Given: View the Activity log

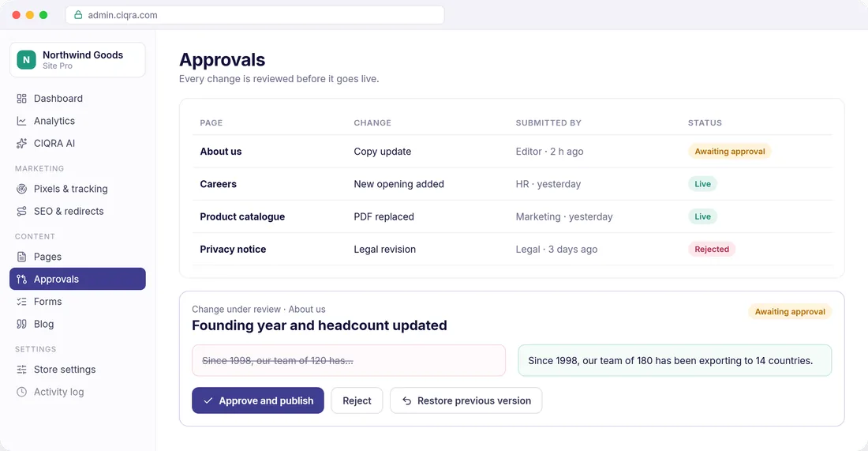Looking at the screenshot, I should point(77,392).
